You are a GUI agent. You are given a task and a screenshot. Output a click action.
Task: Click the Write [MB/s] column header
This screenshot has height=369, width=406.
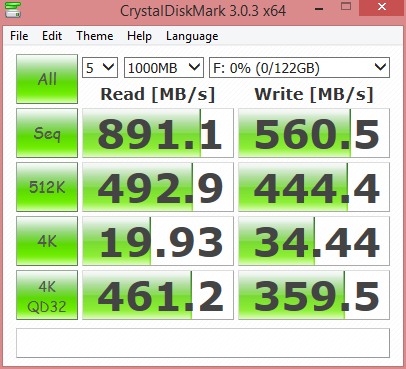pos(314,94)
